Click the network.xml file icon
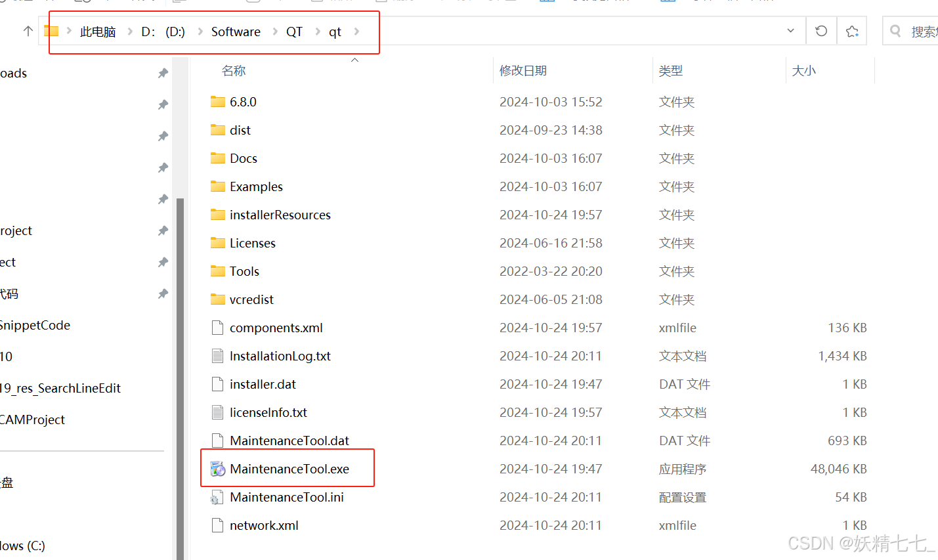This screenshot has width=938, height=560. [218, 525]
